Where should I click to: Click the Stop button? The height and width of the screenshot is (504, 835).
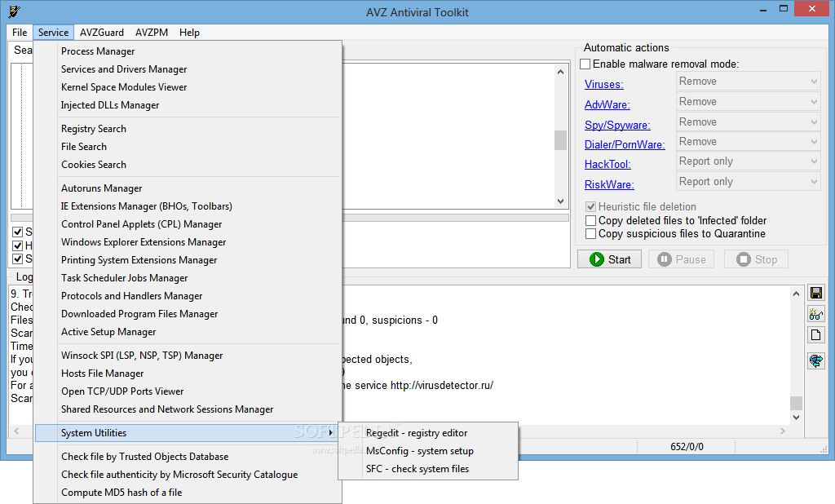(x=756, y=259)
